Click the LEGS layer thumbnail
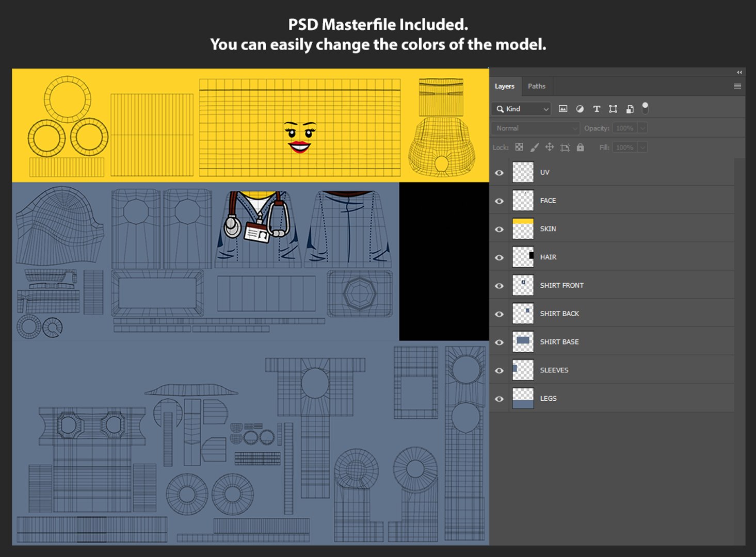This screenshot has height=557, width=756. point(523,398)
